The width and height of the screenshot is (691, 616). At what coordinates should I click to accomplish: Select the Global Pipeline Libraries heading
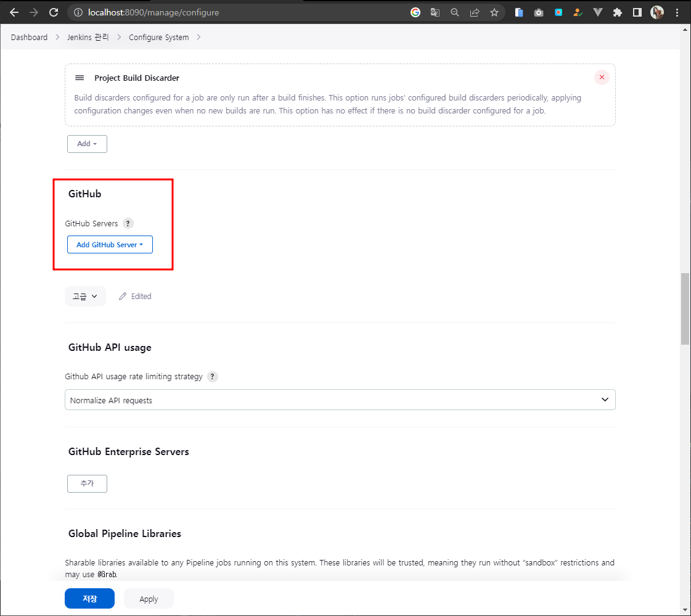(x=125, y=533)
